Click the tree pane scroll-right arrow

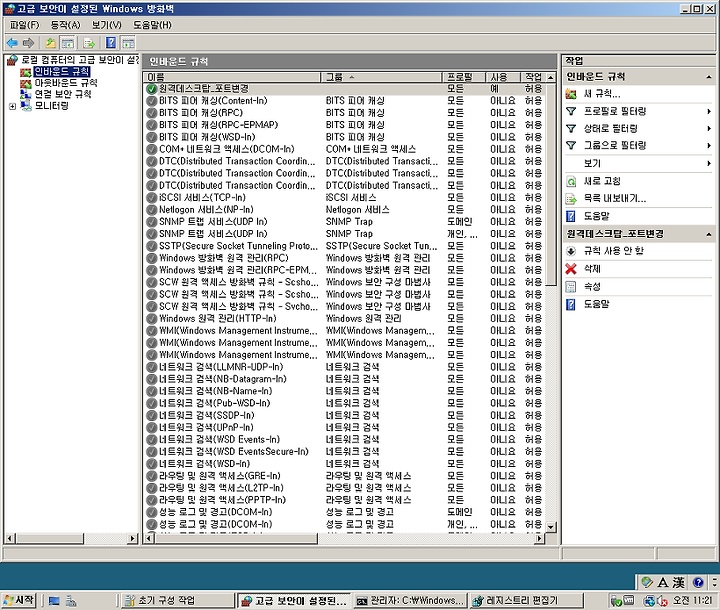click(x=133, y=538)
